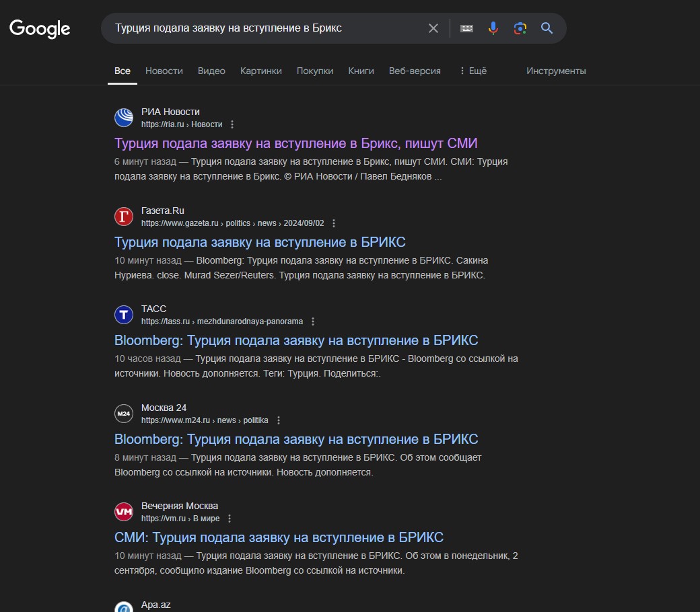Switch to the Книги tab
Screen dimensions: 700x612
[x=361, y=71]
